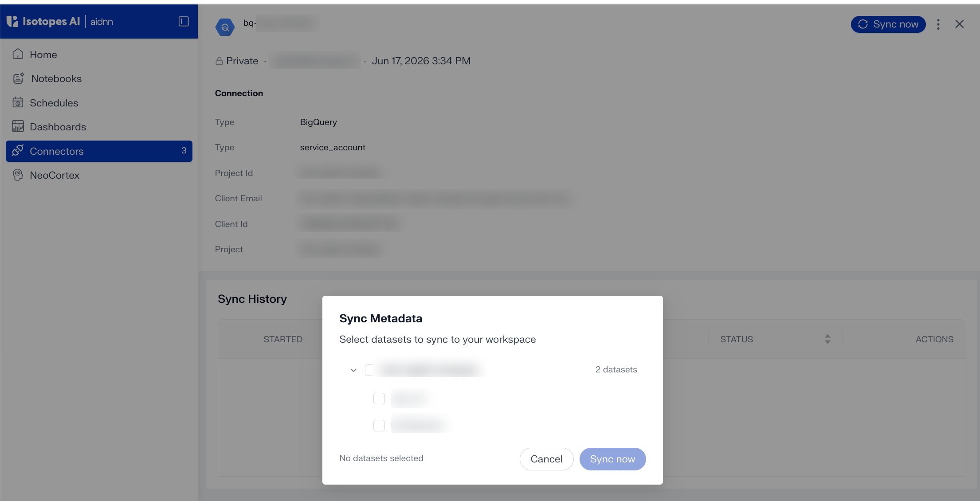Select the Connectors menu item
Screen dimensions: 980x501
pos(99,151)
